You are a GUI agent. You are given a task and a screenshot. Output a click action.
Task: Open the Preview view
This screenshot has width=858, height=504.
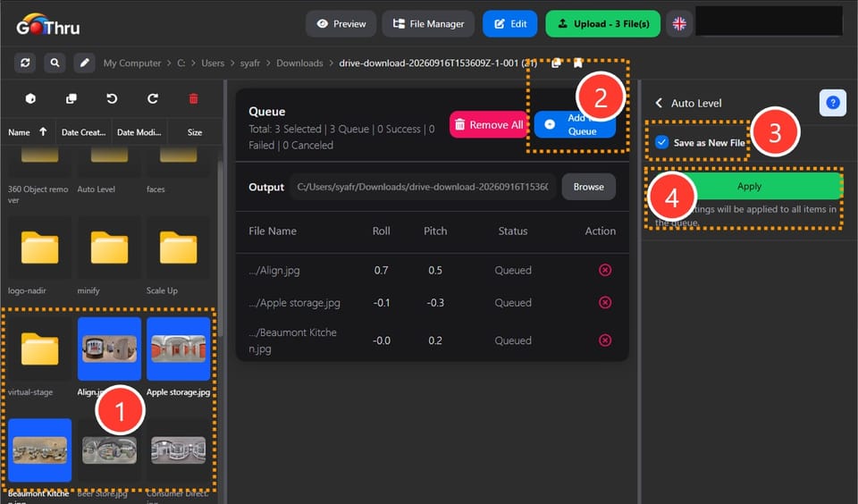click(341, 24)
